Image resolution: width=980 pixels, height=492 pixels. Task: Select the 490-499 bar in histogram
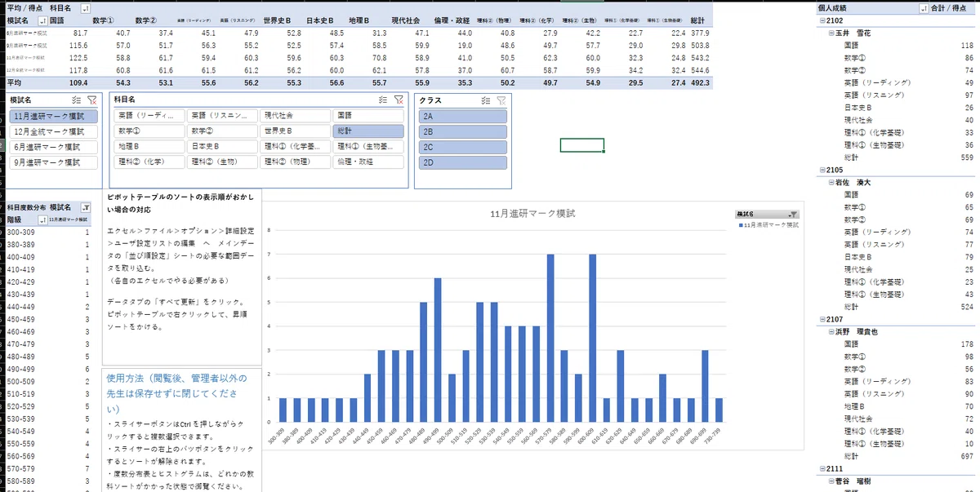(438, 349)
